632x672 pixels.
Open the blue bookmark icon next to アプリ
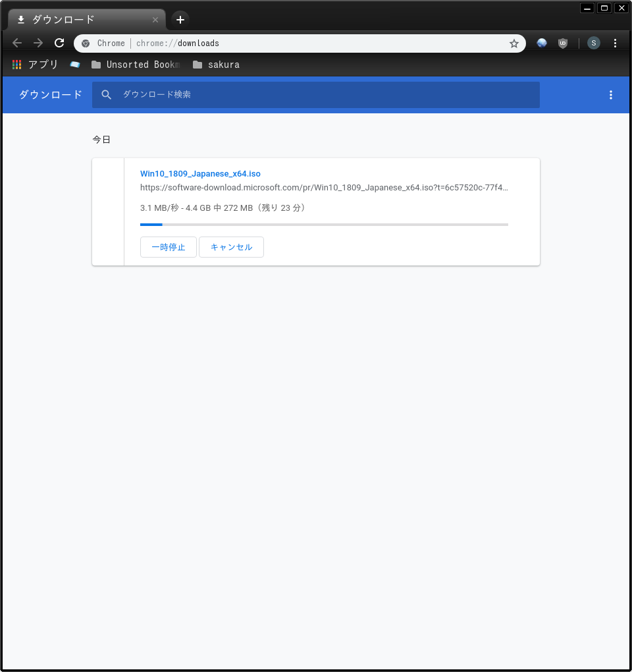click(75, 65)
